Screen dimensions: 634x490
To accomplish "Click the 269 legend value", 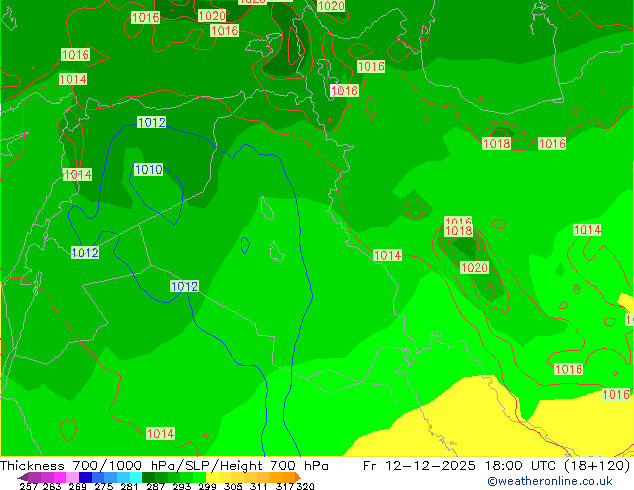I will (x=78, y=486).
